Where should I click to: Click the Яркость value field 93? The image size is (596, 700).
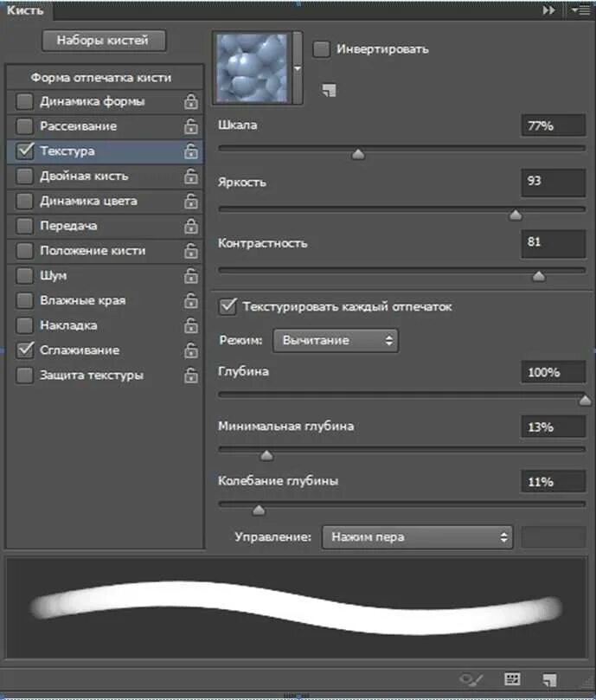click(x=553, y=183)
